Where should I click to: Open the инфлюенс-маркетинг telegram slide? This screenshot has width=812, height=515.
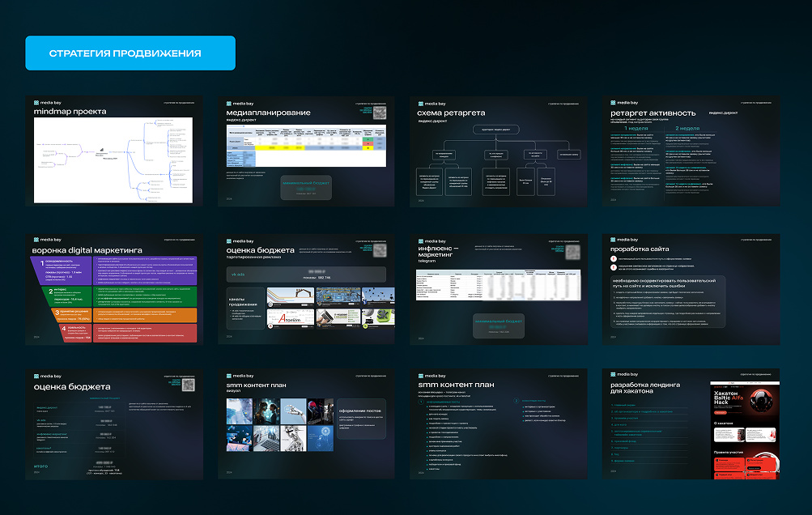(x=499, y=289)
